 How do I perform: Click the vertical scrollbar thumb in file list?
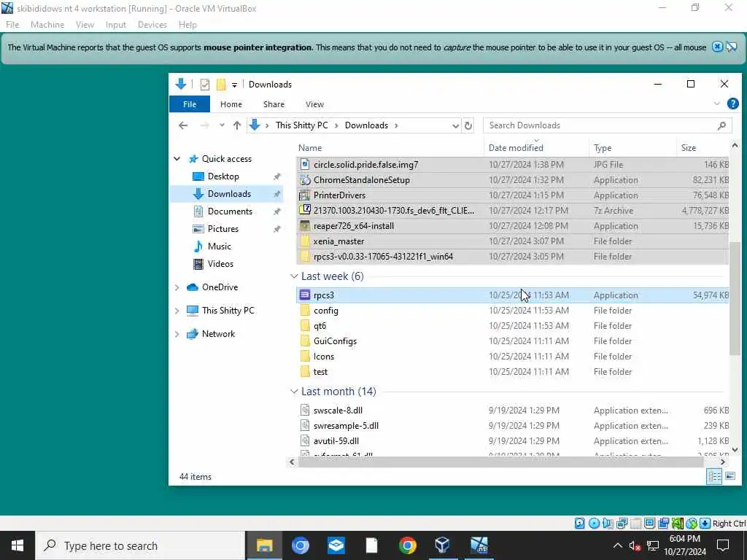pyautogui.click(x=734, y=298)
